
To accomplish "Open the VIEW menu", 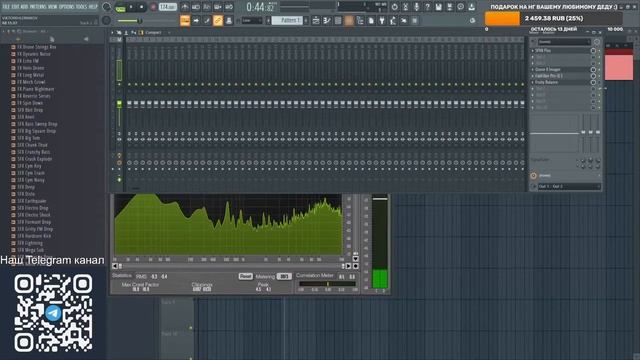I will pyautogui.click(x=53, y=7).
